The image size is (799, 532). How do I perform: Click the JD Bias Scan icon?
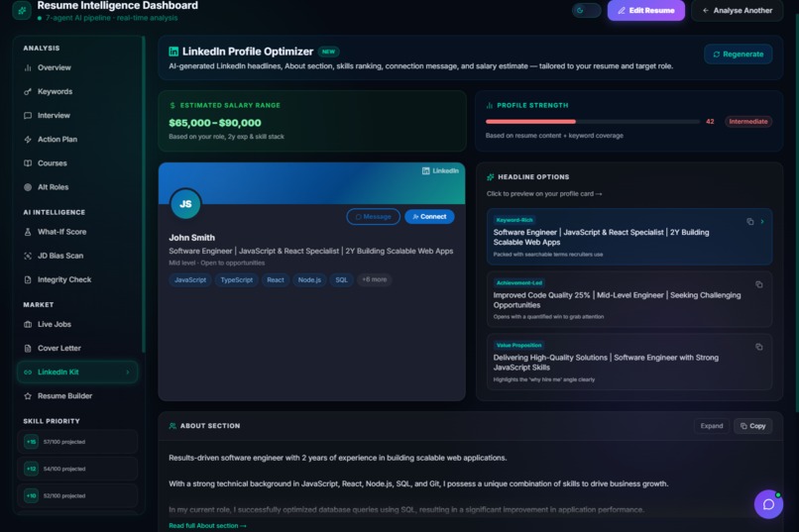click(28, 256)
